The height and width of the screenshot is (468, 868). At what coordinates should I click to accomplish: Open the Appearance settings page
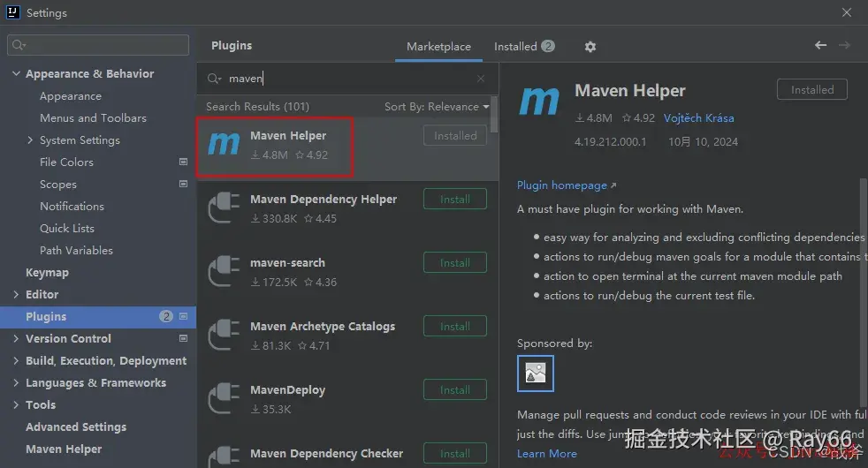71,95
